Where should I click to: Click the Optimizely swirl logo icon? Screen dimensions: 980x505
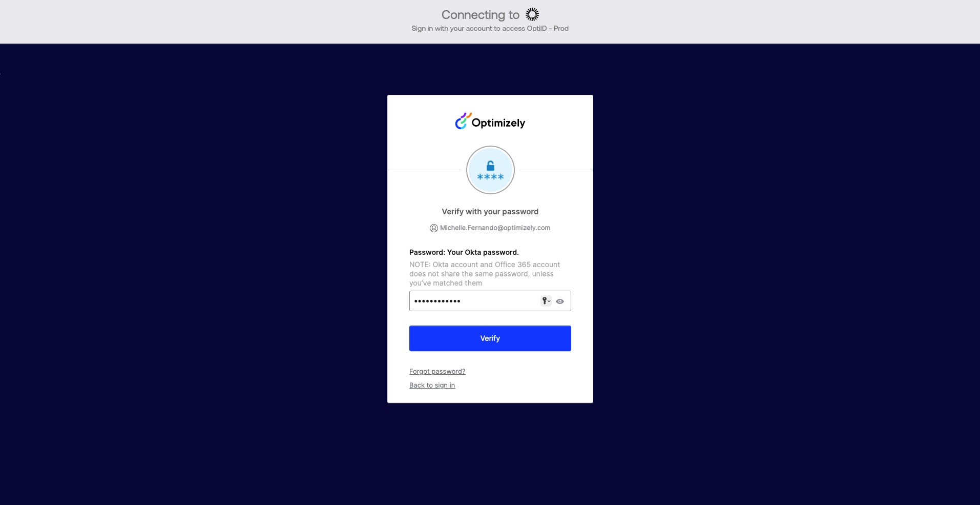[x=463, y=122]
